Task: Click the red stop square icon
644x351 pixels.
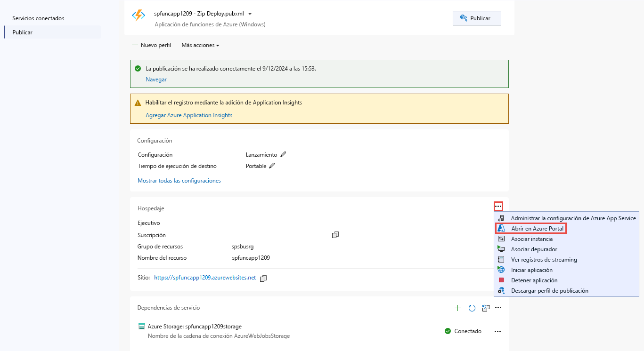Action: pyautogui.click(x=501, y=280)
